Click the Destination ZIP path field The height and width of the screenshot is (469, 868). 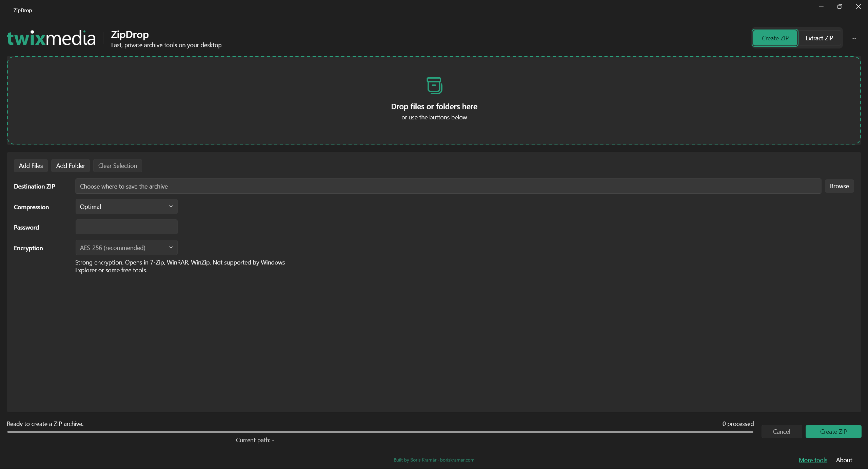pyautogui.click(x=448, y=186)
